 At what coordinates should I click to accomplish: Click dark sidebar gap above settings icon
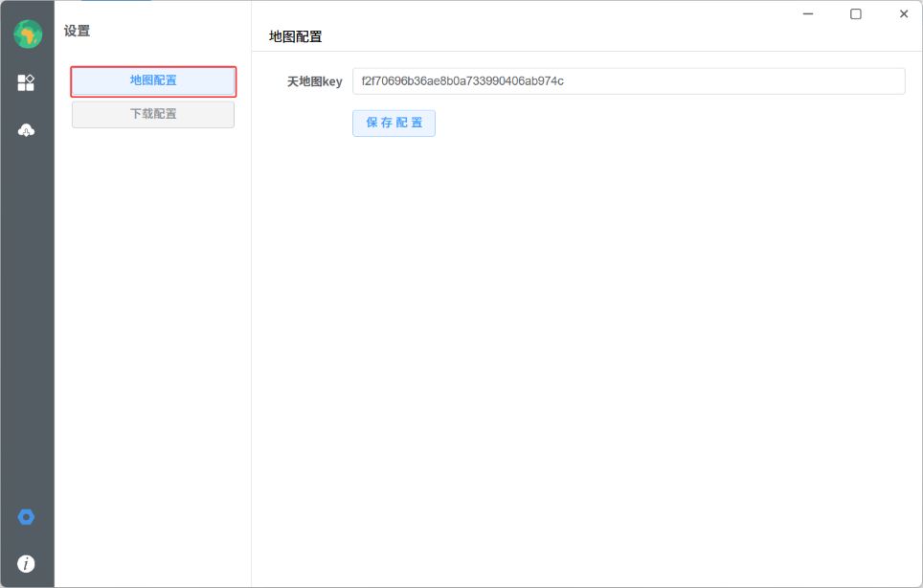coord(27,335)
